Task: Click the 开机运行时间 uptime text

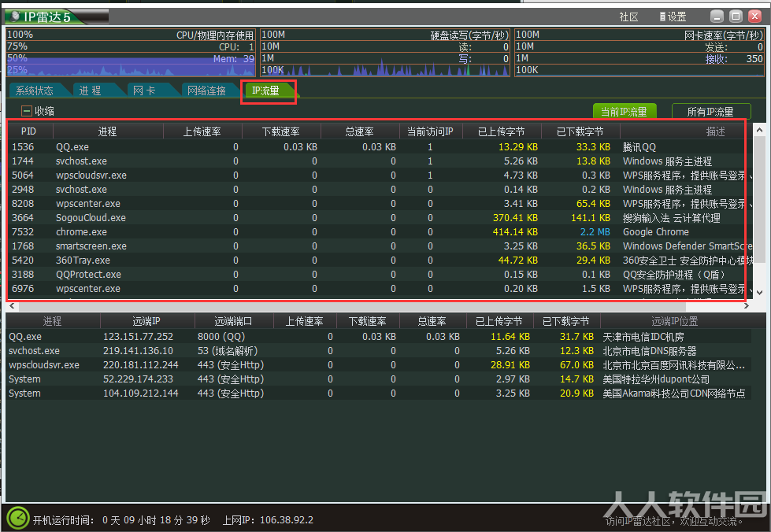Action: pos(121,519)
